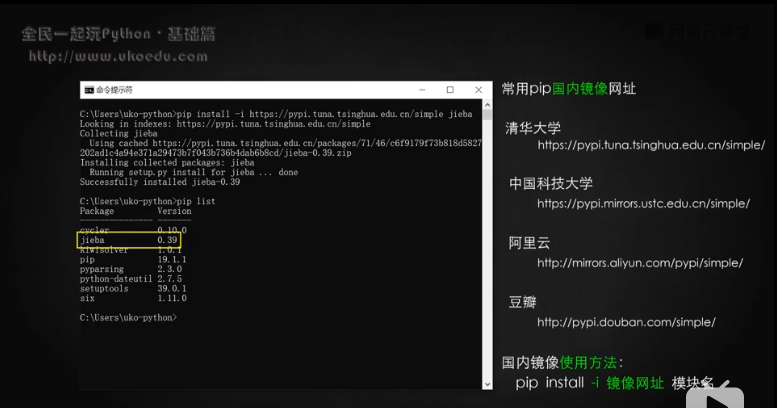
Task: Click the 'pip install -i 镜像网址' usage line
Action: pyautogui.click(x=614, y=383)
